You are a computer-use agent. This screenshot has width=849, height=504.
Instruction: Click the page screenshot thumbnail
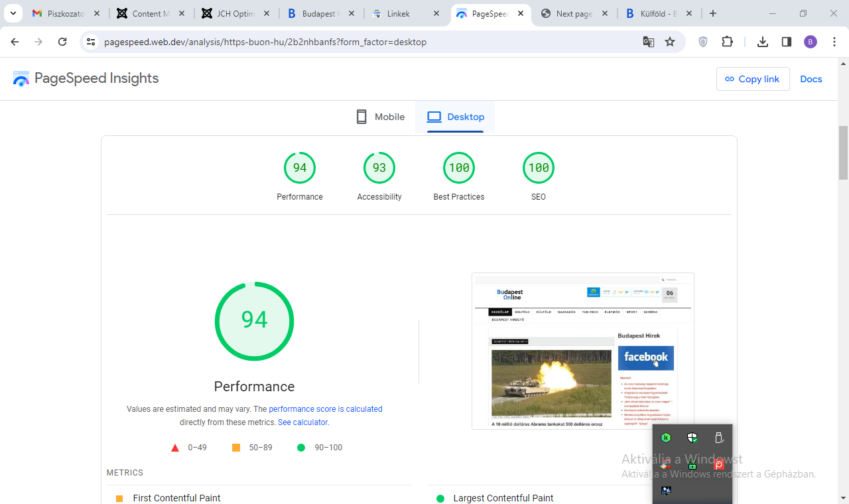[x=582, y=351]
